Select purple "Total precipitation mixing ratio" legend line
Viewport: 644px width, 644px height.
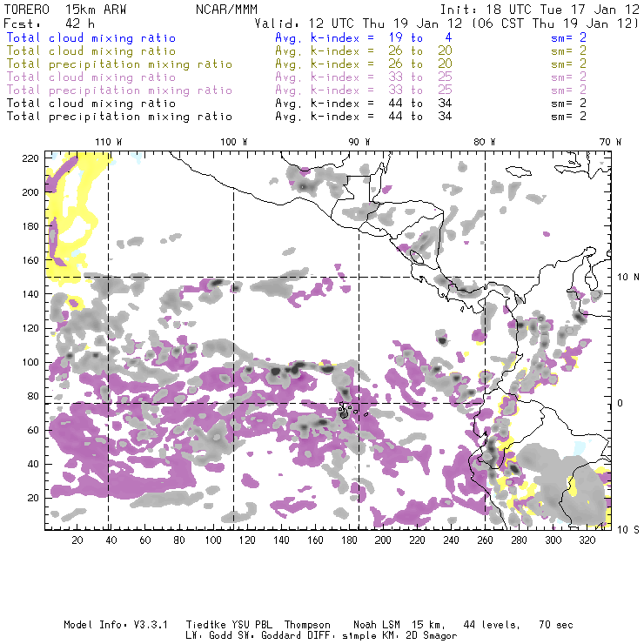tap(119, 91)
